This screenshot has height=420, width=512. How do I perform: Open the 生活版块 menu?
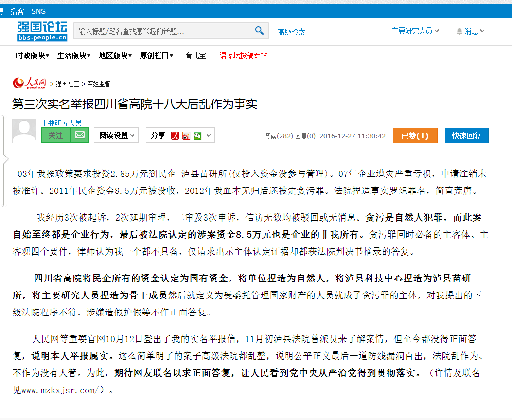click(x=73, y=56)
